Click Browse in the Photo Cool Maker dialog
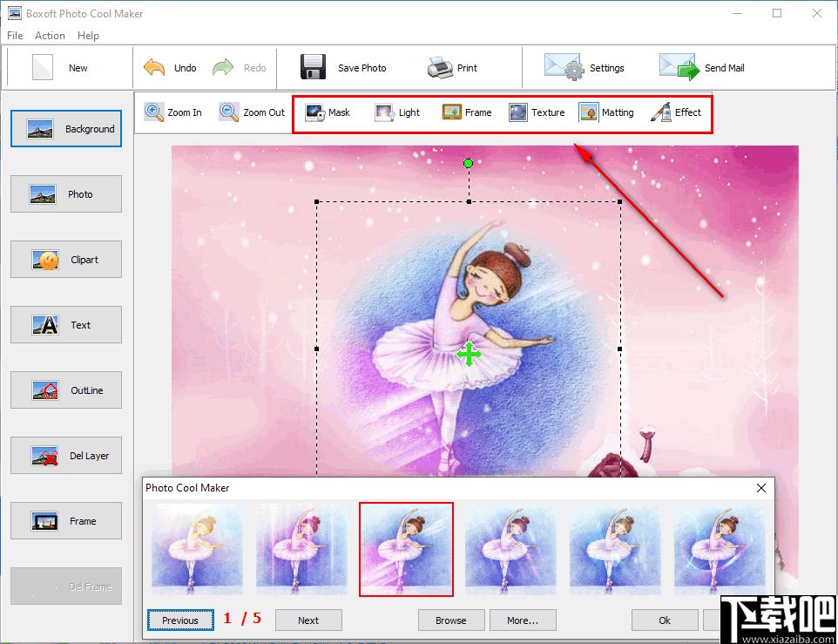The width and height of the screenshot is (838, 644). point(451,620)
